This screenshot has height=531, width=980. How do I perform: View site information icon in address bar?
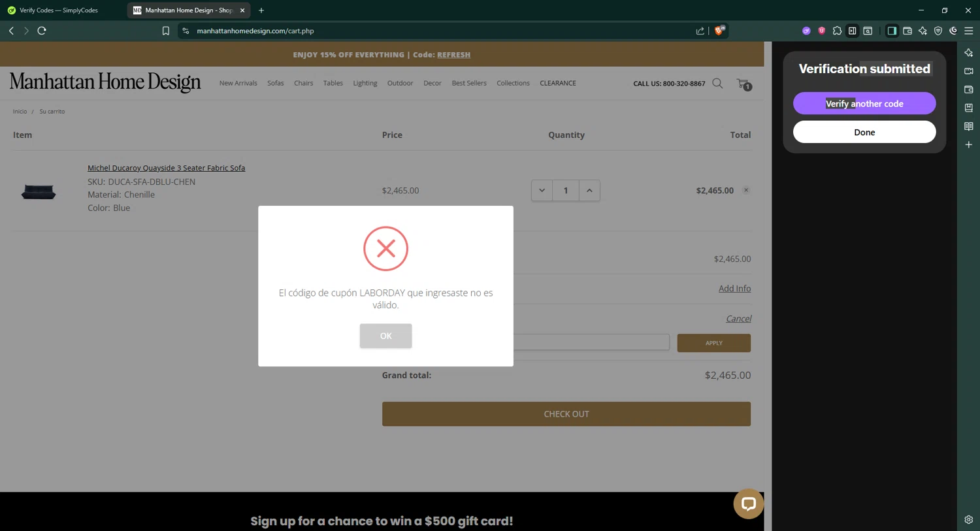(x=186, y=31)
